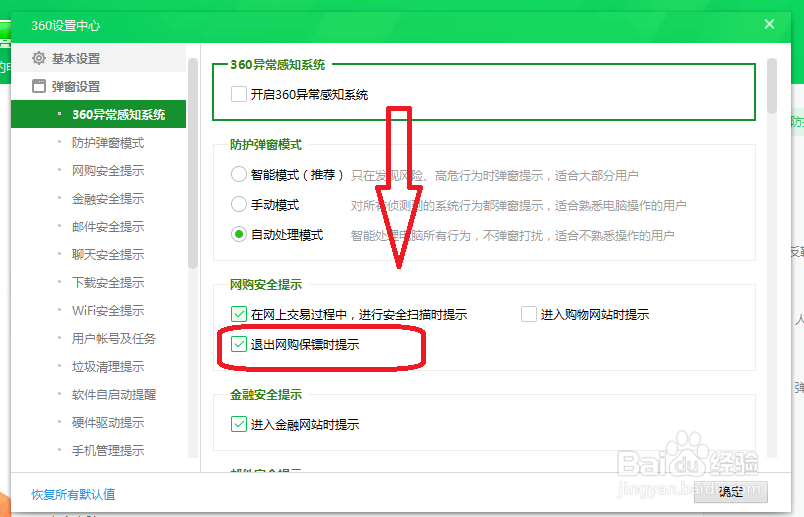Click the sidebar vertical scrollbar
The width and height of the screenshot is (804, 517).
tap(193, 164)
